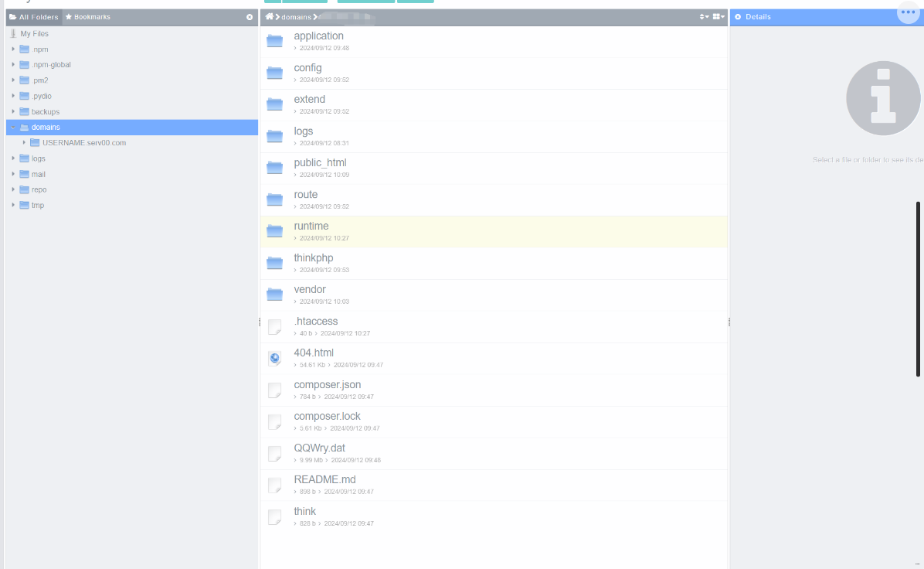Screen dimensions: 924x569
Task: Click the 404.html web file icon
Action: coord(274,358)
